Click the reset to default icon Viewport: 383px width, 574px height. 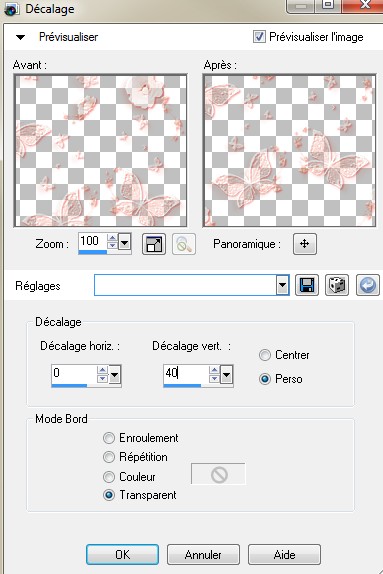coord(368,285)
